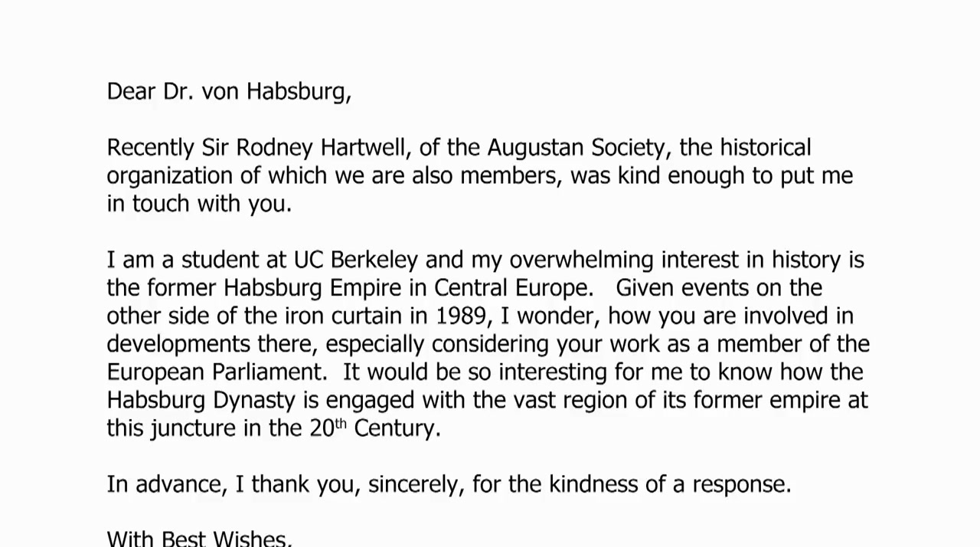Click the closing line 'With Best Wishes,'

(x=199, y=539)
